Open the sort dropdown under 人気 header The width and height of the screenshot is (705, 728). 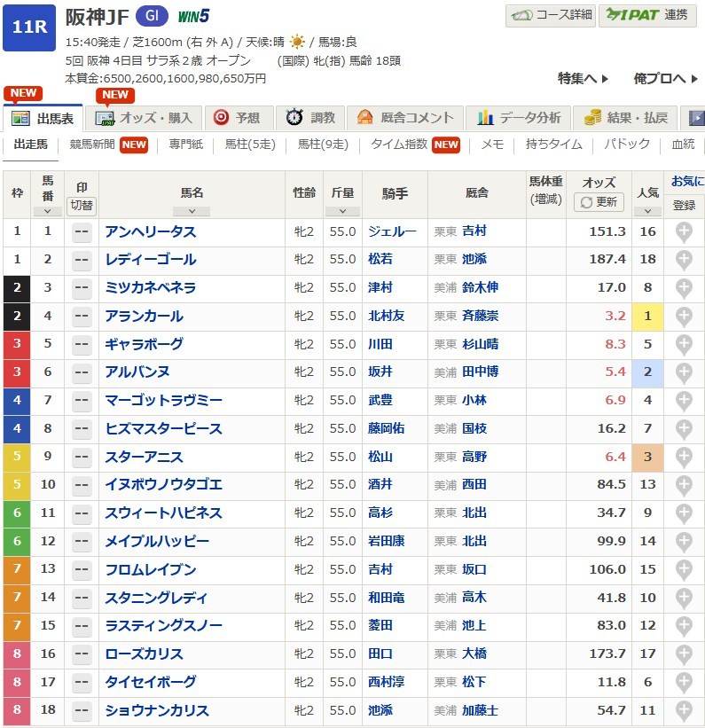(x=647, y=211)
